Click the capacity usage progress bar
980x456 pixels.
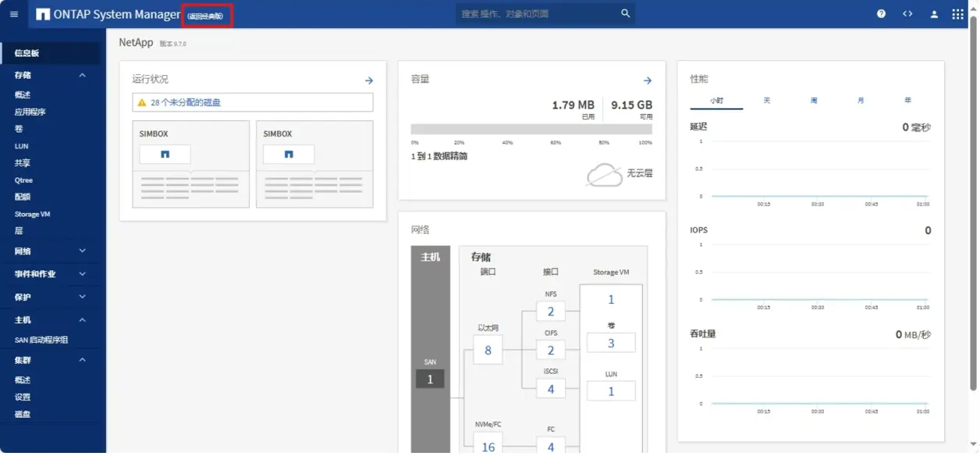coord(531,130)
